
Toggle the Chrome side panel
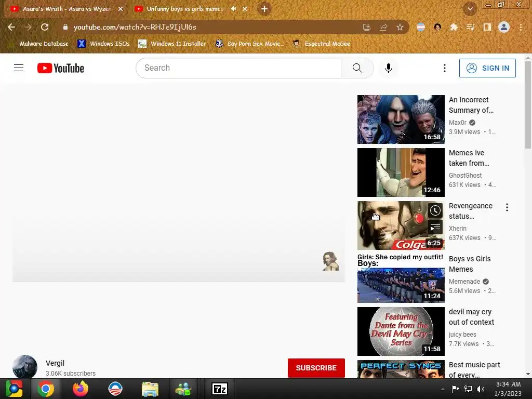point(487,27)
